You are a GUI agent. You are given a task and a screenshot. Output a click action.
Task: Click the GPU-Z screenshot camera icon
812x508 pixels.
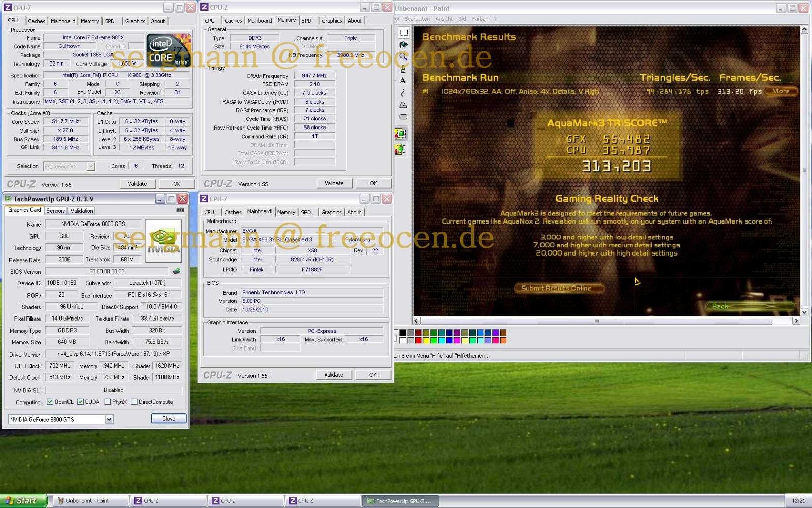tap(180, 210)
